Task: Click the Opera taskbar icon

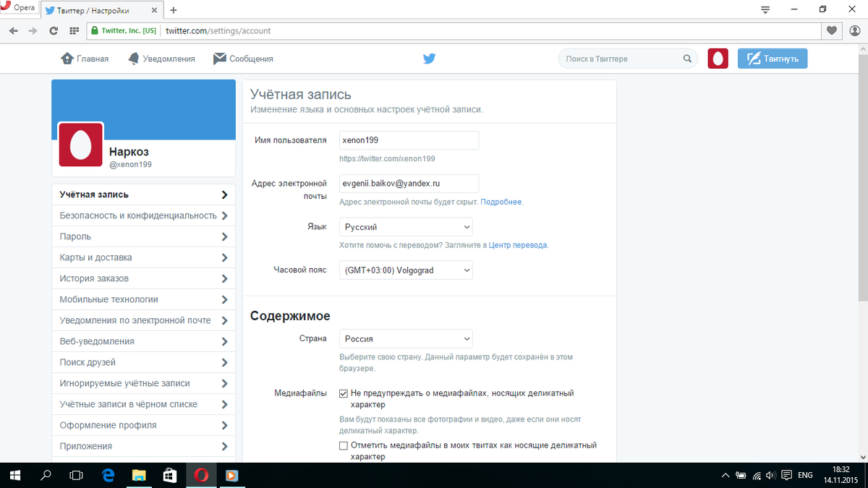Action: (x=202, y=475)
